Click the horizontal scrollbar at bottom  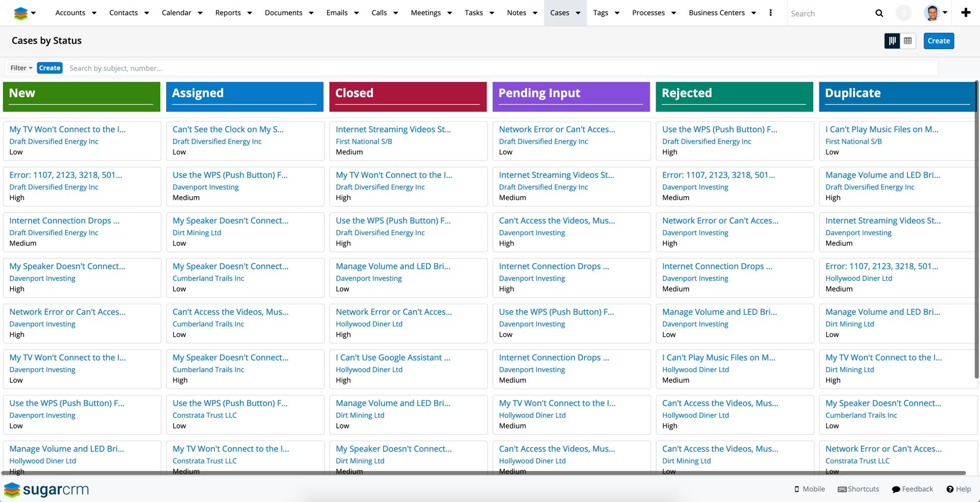point(484,473)
